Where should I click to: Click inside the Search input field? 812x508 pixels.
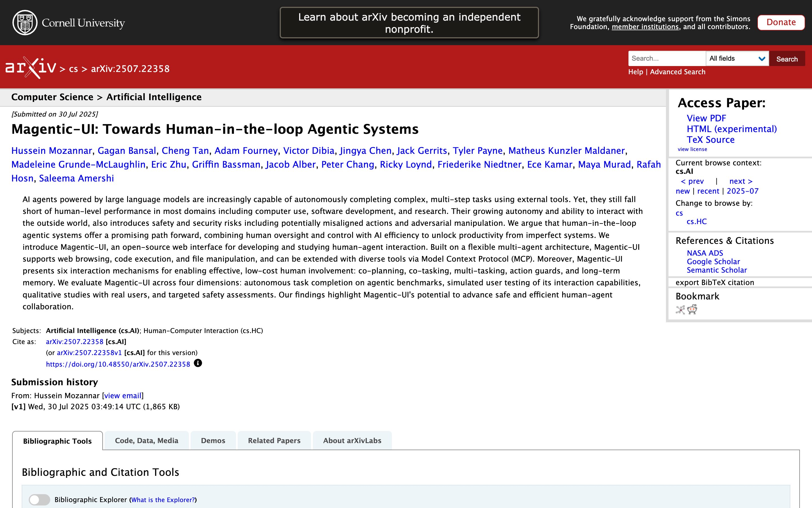tap(667, 58)
